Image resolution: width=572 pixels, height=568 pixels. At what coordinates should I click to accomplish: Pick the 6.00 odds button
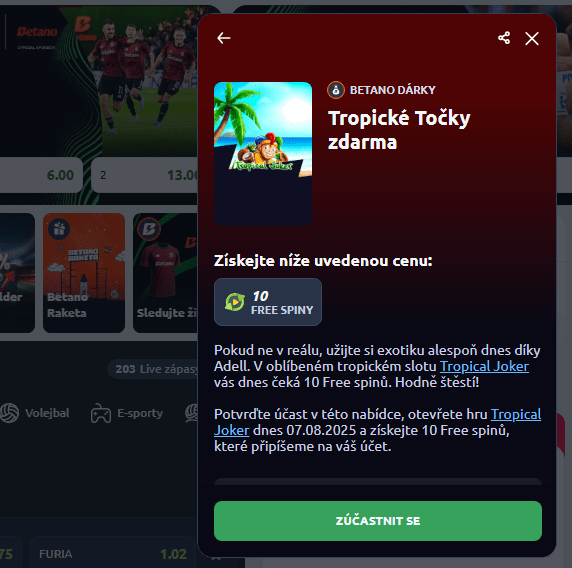coord(41,175)
